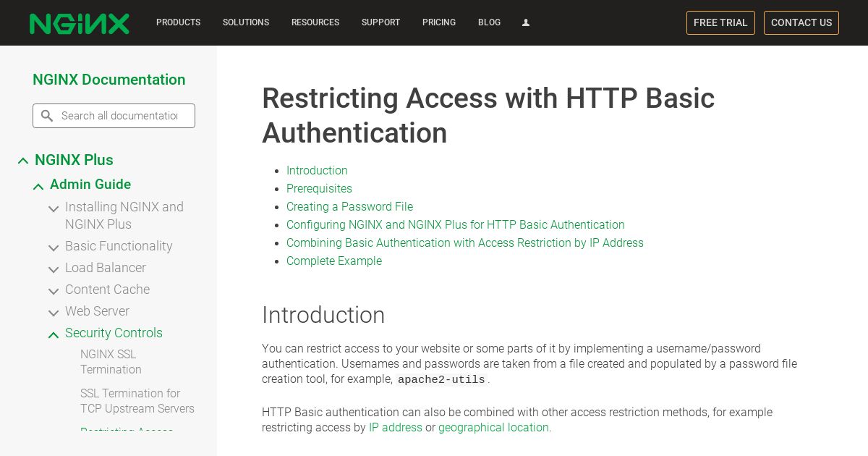Viewport: 868px width, 456px height.
Task: Open the user account icon
Action: point(526,22)
